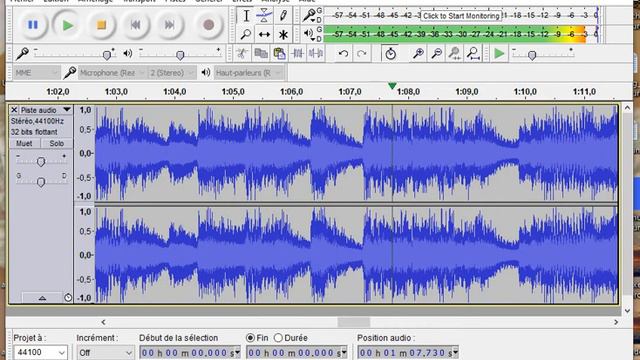The image size is (640, 360).
Task: Open the Projet à 44100 rate dropdown
Action: (x=40, y=352)
